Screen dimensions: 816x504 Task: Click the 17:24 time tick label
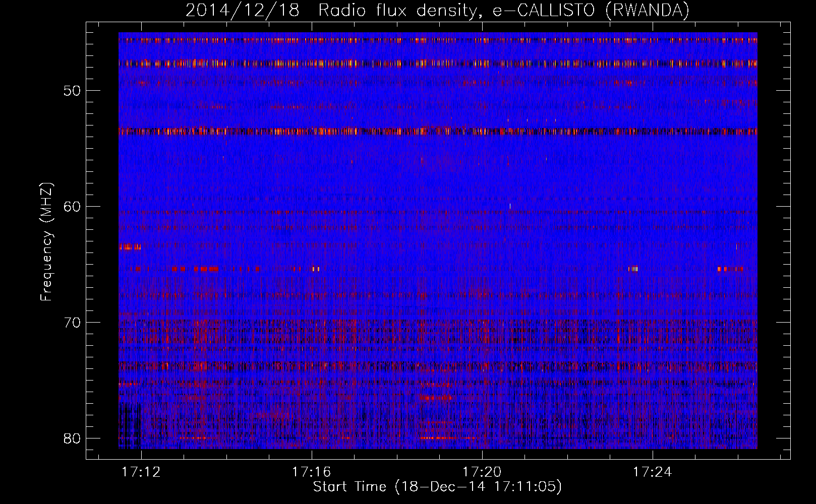pyautogui.click(x=653, y=472)
